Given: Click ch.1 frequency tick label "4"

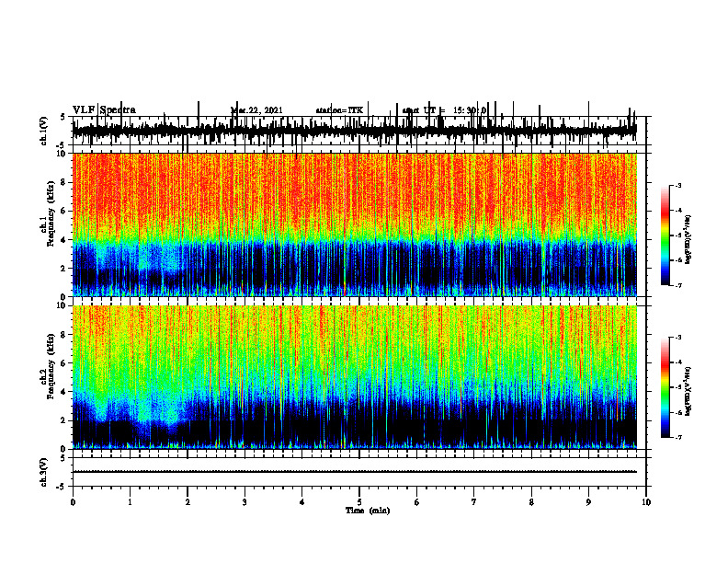Looking at the screenshot, I should (x=64, y=240).
